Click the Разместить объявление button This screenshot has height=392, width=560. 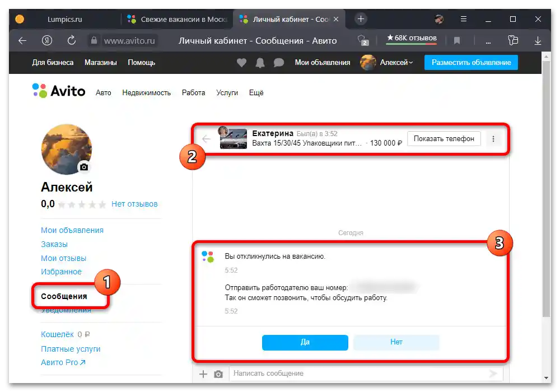(x=471, y=63)
